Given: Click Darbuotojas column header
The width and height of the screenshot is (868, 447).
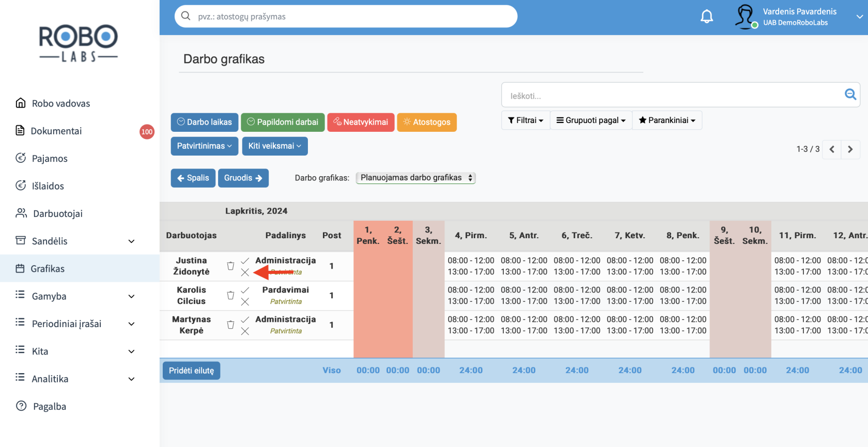Looking at the screenshot, I should click(191, 236).
